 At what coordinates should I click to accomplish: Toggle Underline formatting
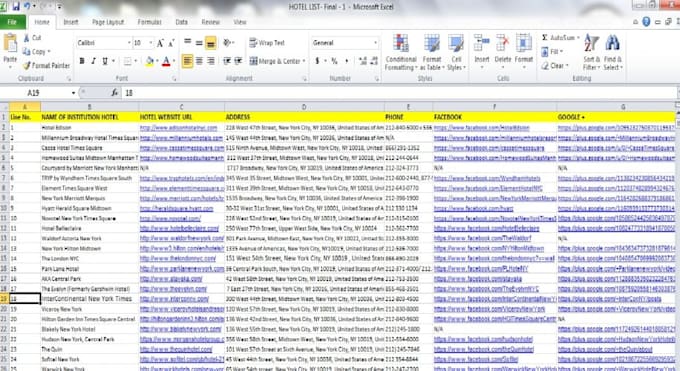coord(105,61)
